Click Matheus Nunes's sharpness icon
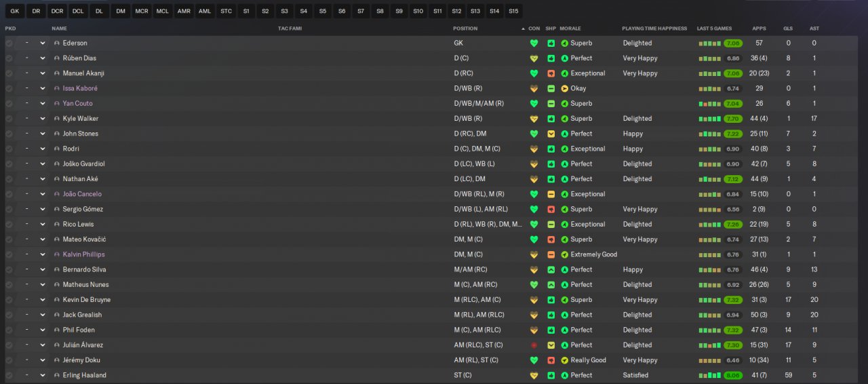This screenshot has width=868, height=384. (551, 284)
